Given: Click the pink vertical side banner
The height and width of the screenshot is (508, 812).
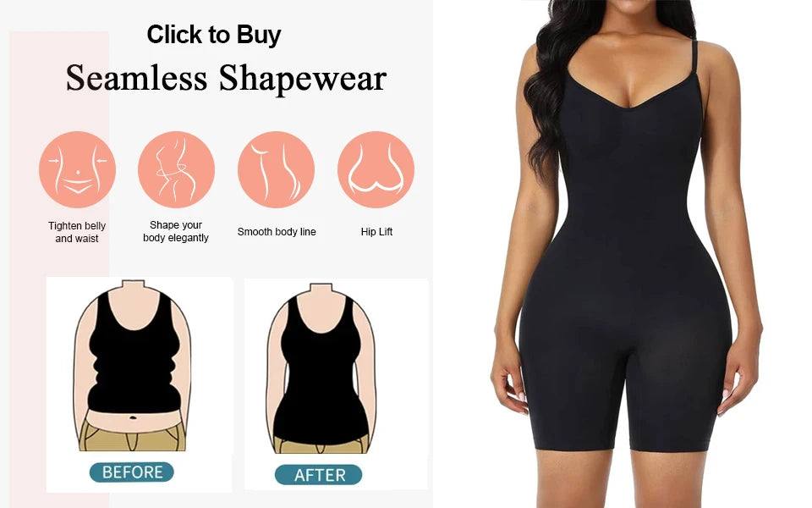Looking at the screenshot, I should (59, 269).
